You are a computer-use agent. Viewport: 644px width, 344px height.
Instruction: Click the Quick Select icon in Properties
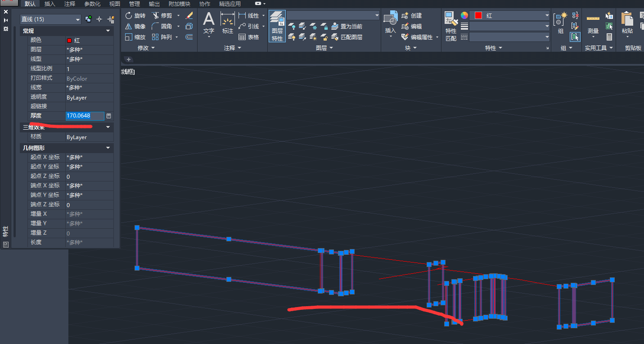pos(111,19)
